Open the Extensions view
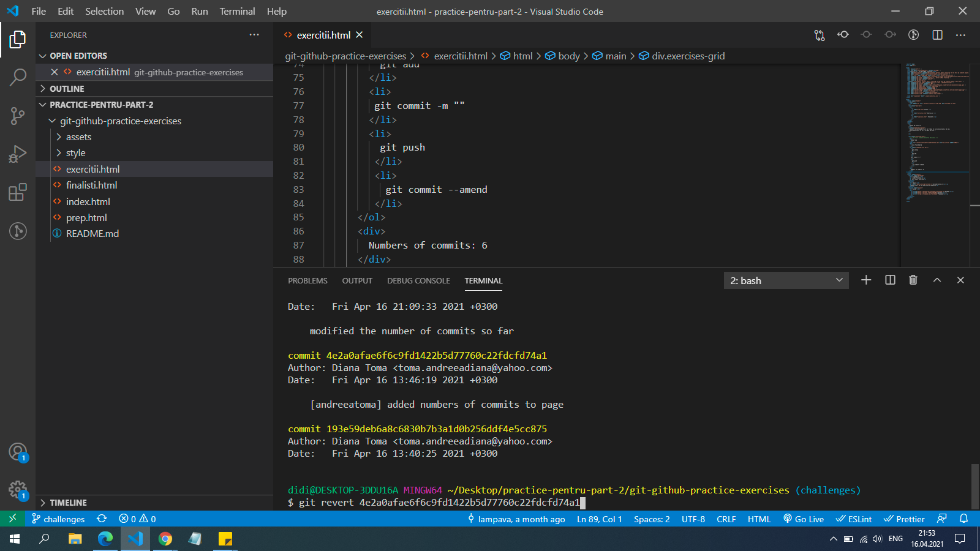 (18, 192)
